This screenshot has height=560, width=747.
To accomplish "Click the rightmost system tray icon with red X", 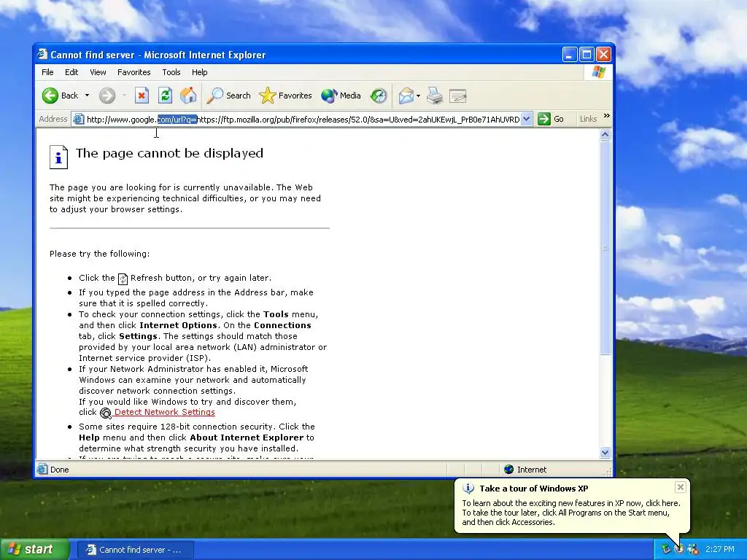I will (693, 549).
